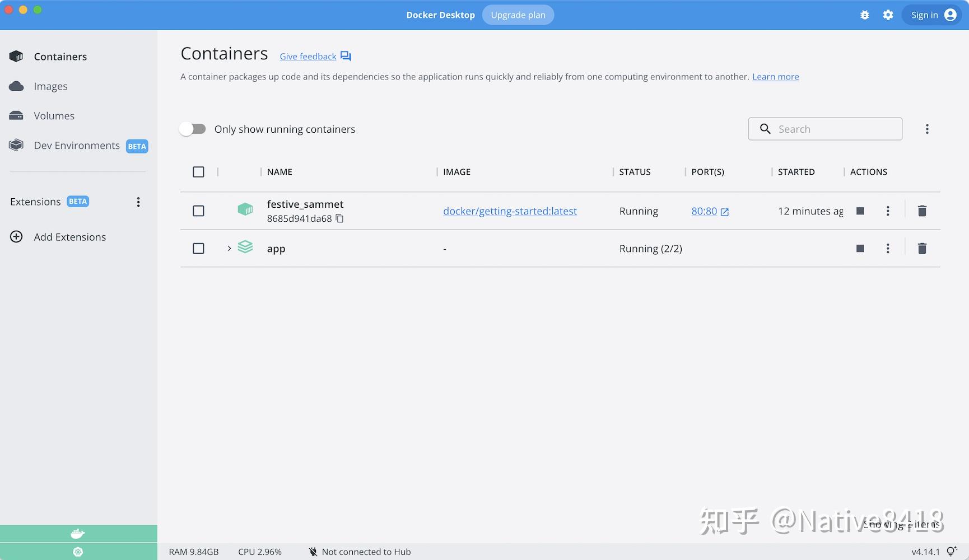Click the Docker bug report icon
Image resolution: width=969 pixels, height=560 pixels.
pos(865,15)
